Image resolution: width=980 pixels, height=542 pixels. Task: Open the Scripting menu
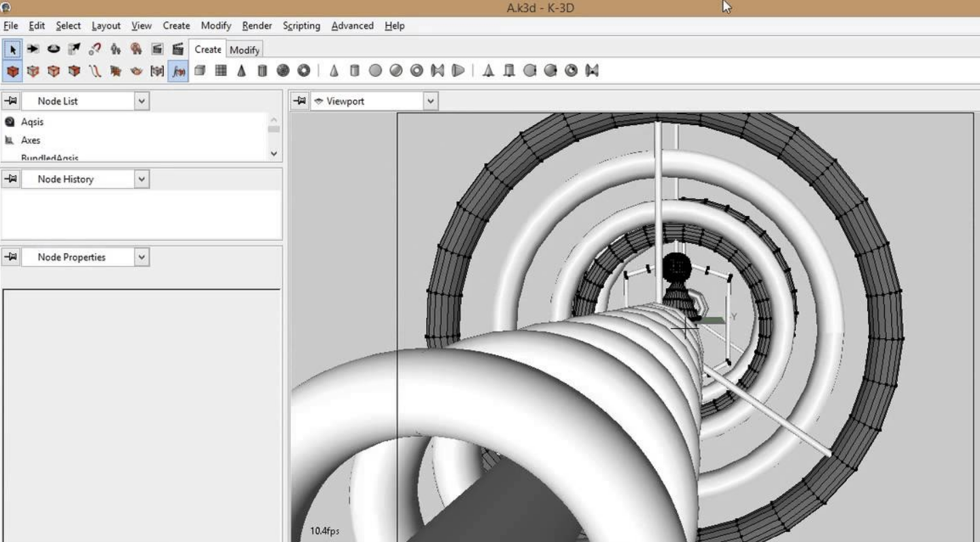pos(301,26)
